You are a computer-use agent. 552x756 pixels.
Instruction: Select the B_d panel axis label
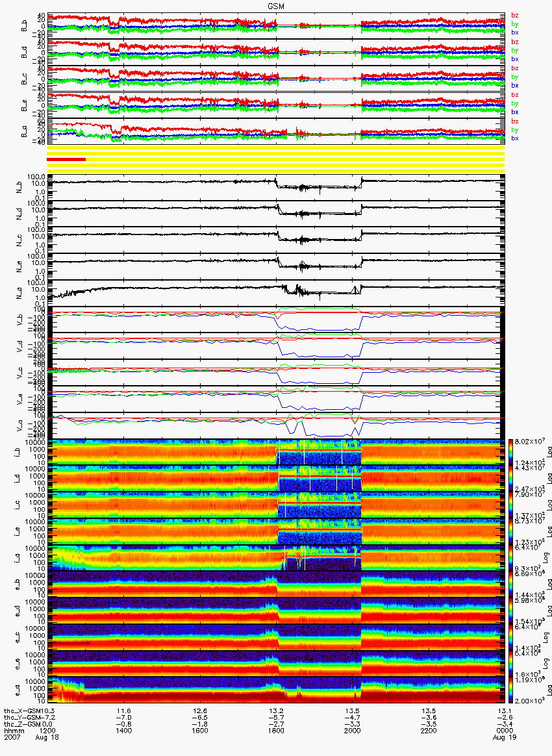24,53
